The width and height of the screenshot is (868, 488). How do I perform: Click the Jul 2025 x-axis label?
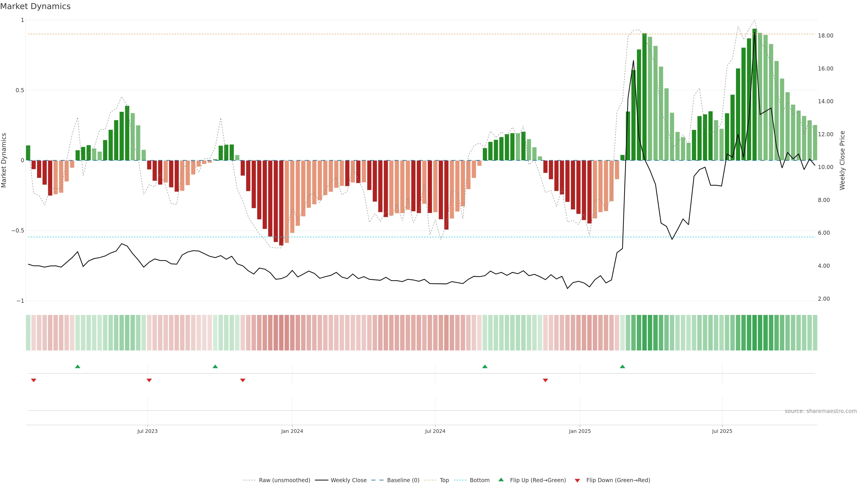(722, 431)
